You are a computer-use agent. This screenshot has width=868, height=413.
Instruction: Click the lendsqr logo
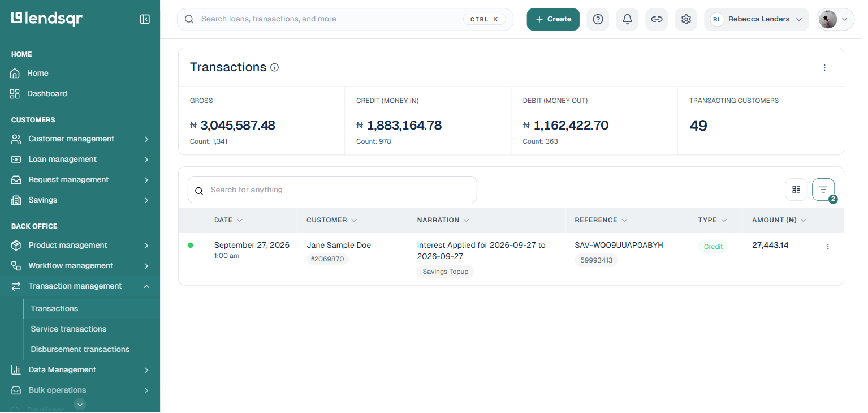click(47, 19)
